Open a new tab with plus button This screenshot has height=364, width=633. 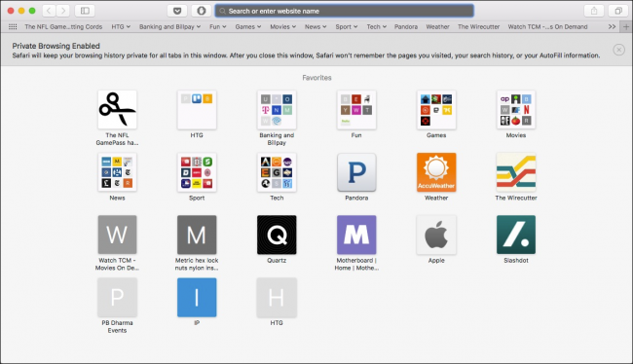pos(626,27)
